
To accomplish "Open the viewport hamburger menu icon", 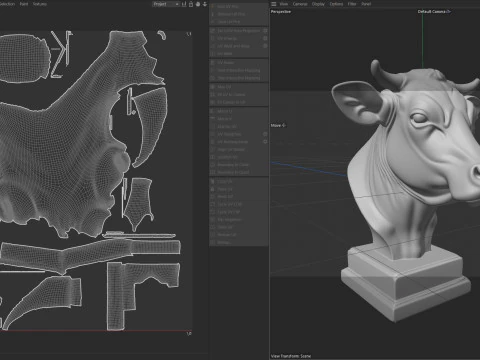I will tap(274, 4).
